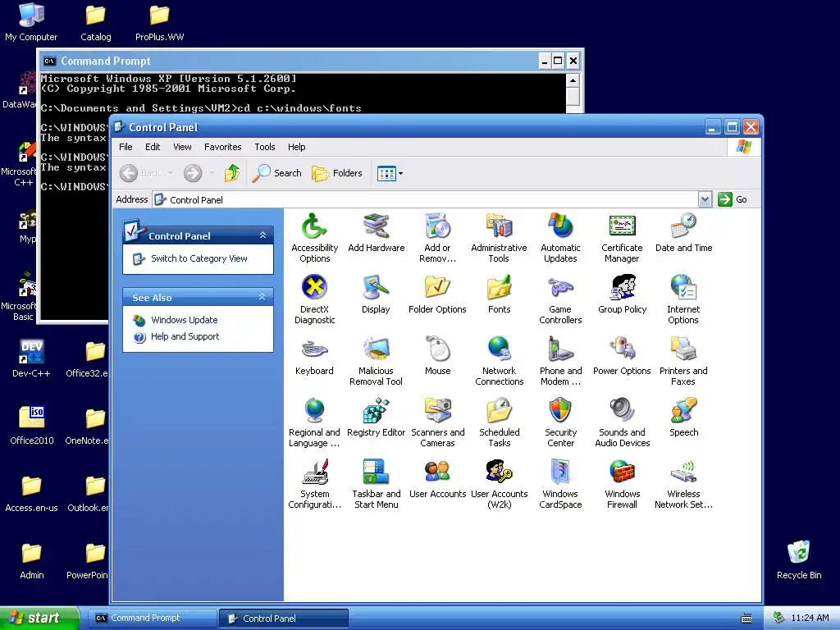Open the Views dropdown button
The image size is (840, 630).
[390, 173]
